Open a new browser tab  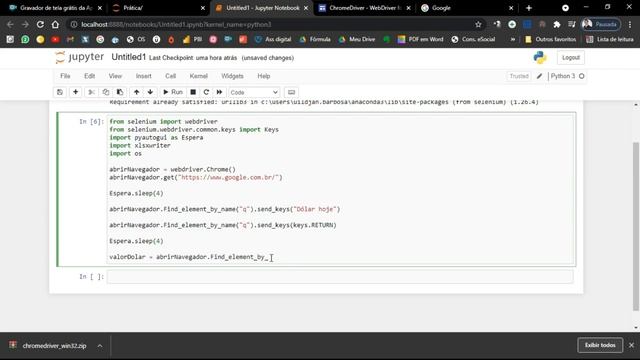pos(529,8)
